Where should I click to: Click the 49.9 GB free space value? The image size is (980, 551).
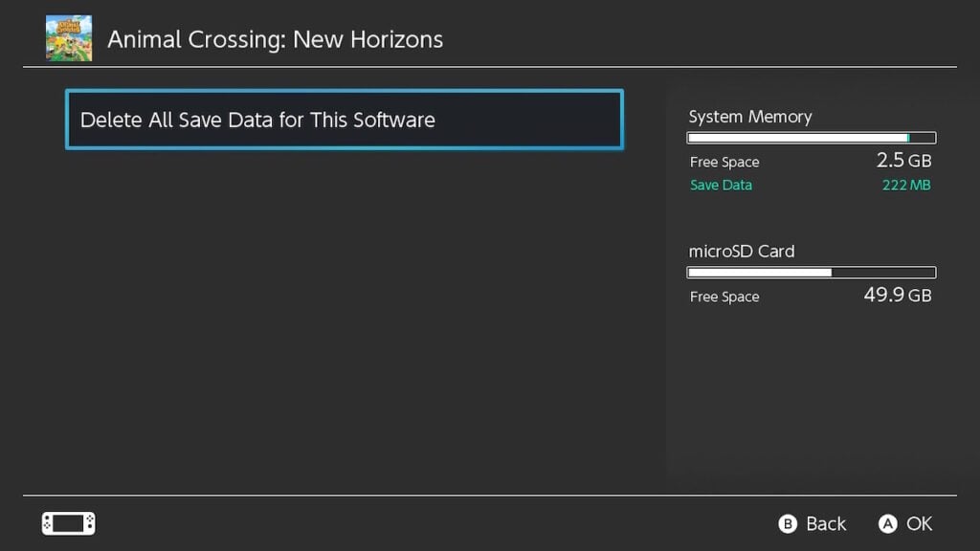[x=897, y=296]
